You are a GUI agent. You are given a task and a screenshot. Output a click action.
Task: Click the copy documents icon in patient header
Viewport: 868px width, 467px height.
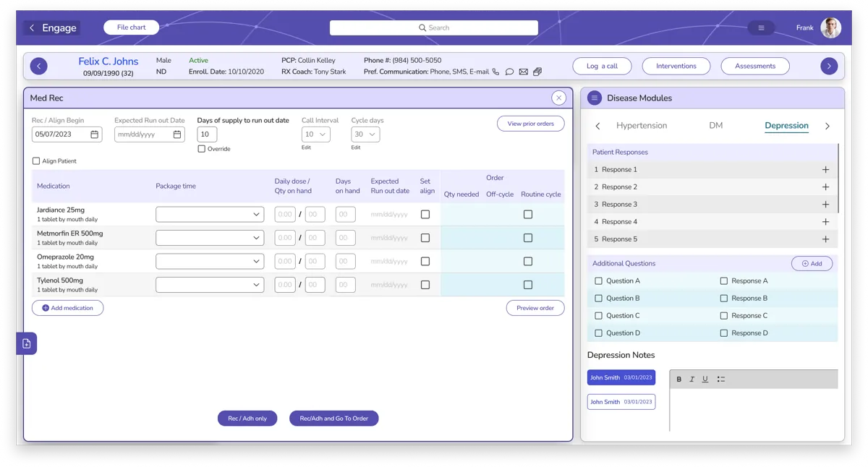pyautogui.click(x=537, y=72)
